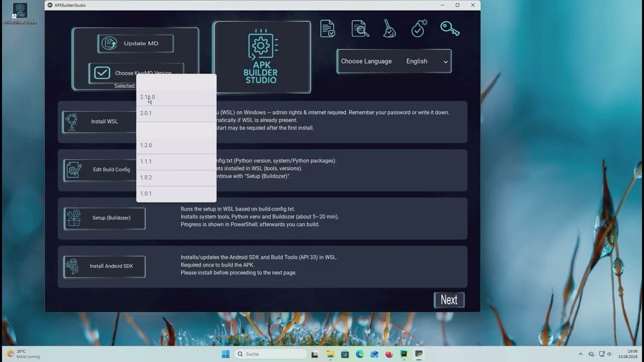Click Install Android SDK description text

(x=259, y=265)
